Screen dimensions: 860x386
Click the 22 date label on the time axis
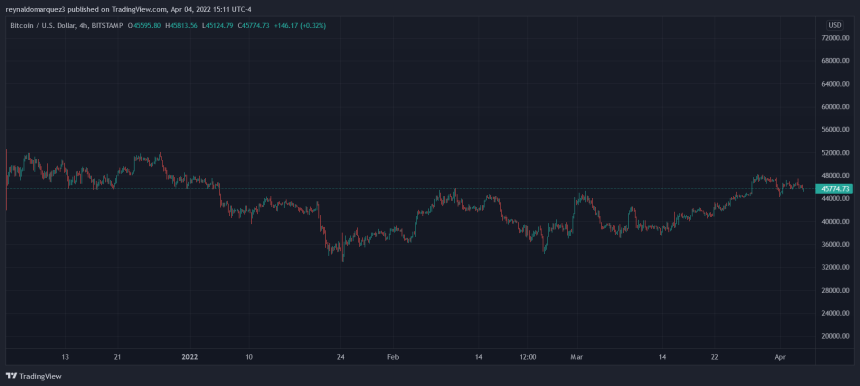[x=715, y=357]
